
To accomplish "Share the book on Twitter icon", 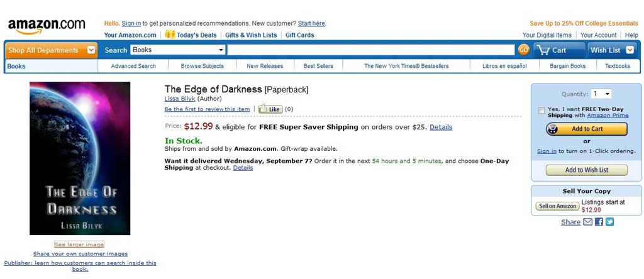I will coord(609,222).
